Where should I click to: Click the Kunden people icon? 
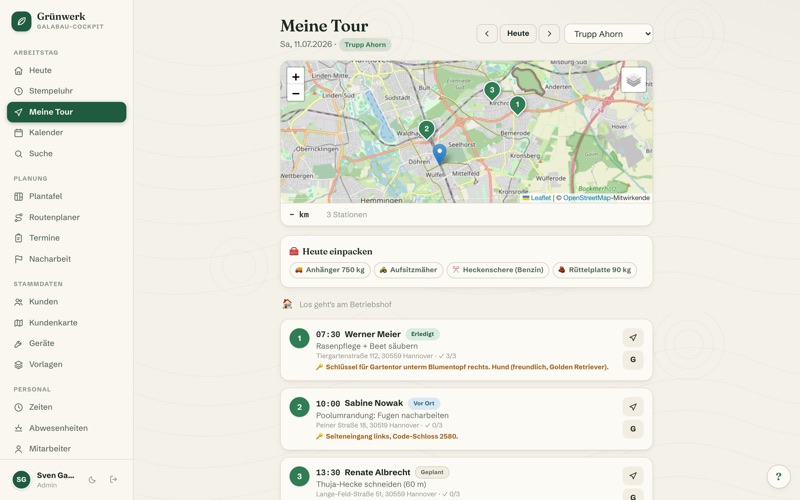18,302
